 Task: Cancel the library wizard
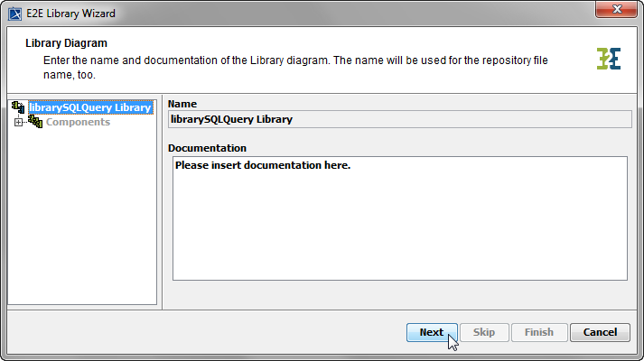click(600, 332)
